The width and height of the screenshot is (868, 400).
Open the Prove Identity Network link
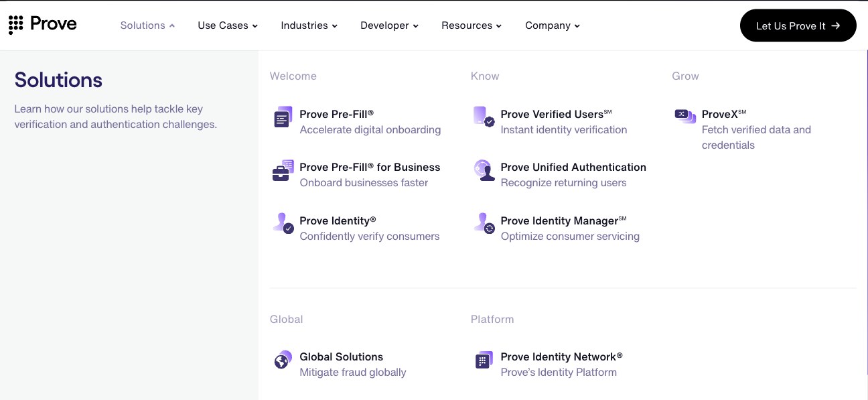pyautogui.click(x=561, y=356)
